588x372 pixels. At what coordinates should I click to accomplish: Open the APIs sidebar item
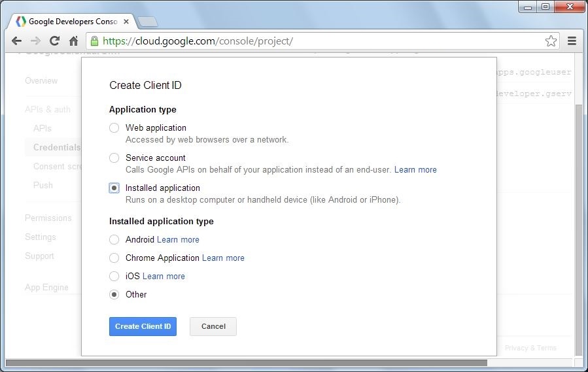point(43,128)
